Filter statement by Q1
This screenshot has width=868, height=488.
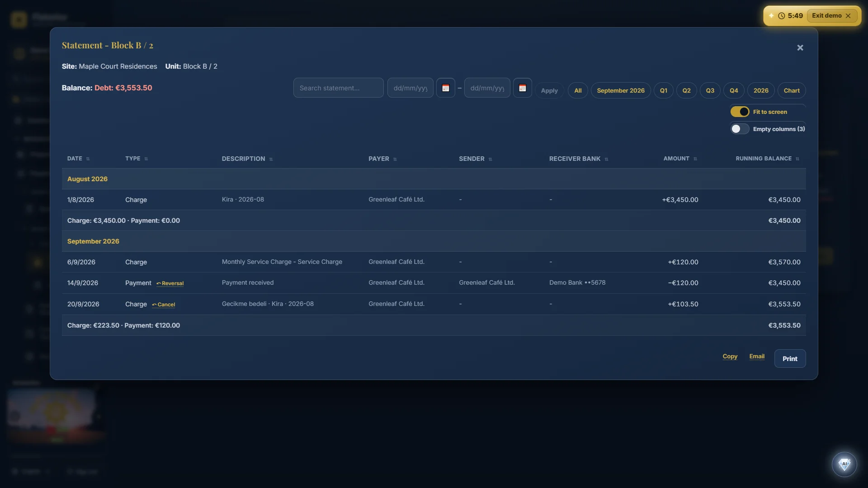663,90
